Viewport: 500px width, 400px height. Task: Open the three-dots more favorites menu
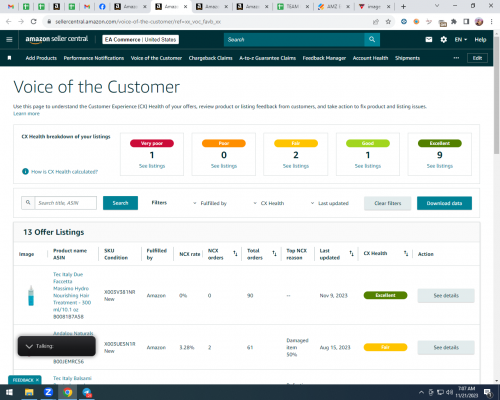456,58
